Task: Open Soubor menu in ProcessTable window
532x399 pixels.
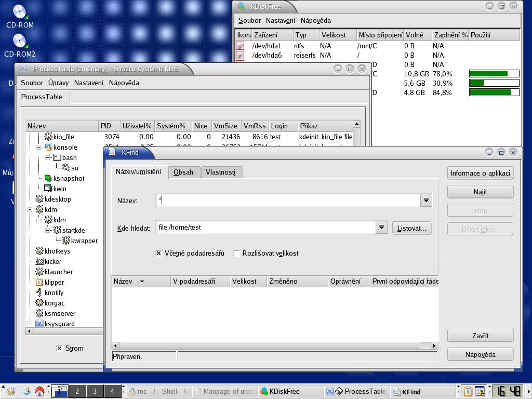Action: [32, 83]
